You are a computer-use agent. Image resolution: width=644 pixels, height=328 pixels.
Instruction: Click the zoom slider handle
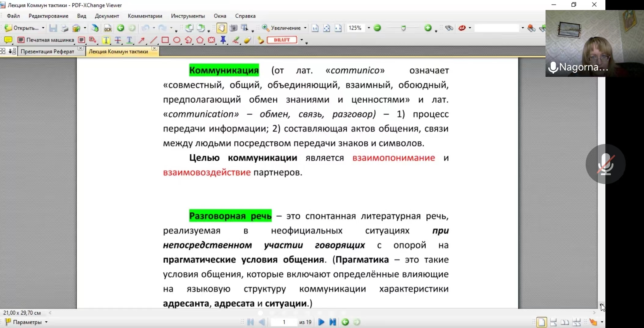pyautogui.click(x=403, y=28)
